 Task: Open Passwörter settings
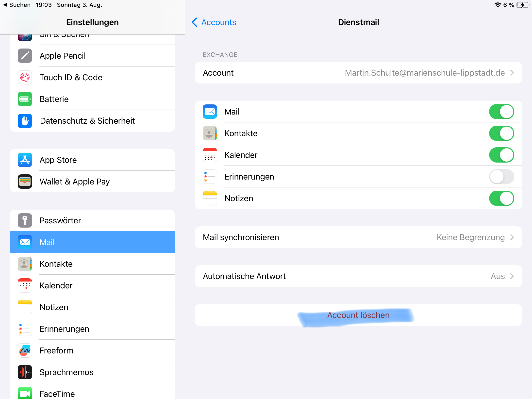tap(92, 220)
